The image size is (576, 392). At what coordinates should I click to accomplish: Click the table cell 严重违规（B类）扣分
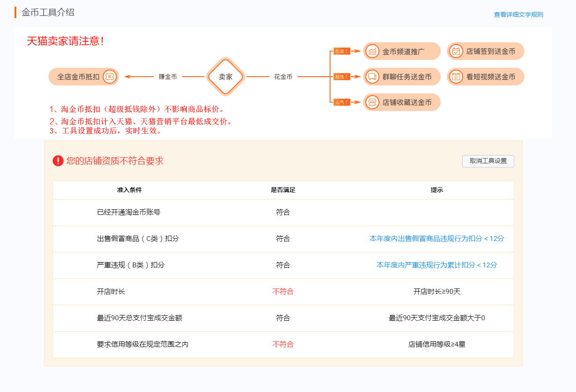pyautogui.click(x=131, y=265)
